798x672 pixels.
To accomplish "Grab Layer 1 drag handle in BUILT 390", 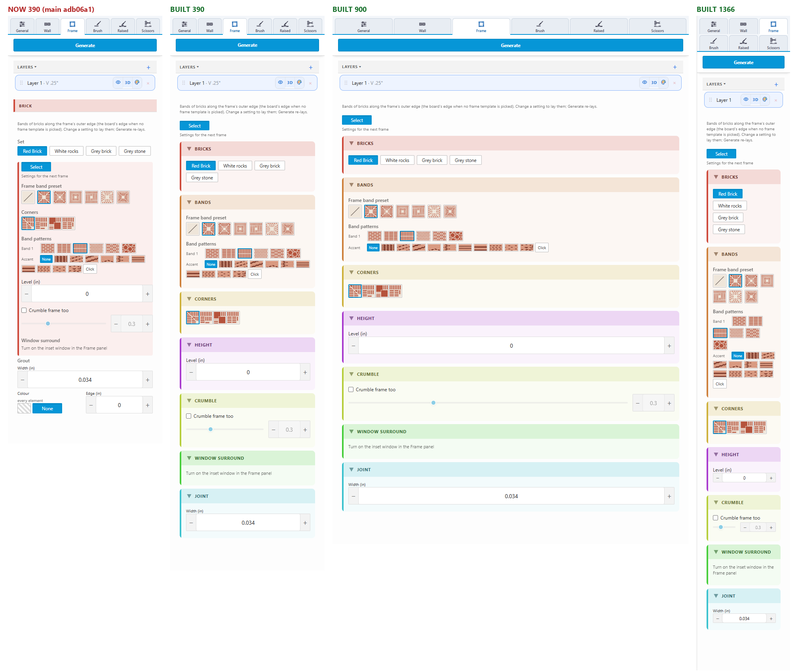I will (x=183, y=83).
